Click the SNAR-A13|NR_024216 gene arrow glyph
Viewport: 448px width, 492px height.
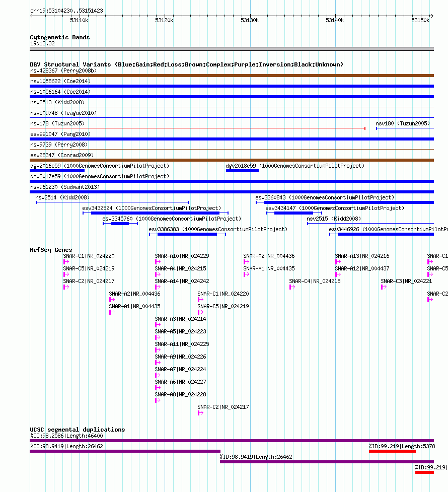pyautogui.click(x=338, y=262)
